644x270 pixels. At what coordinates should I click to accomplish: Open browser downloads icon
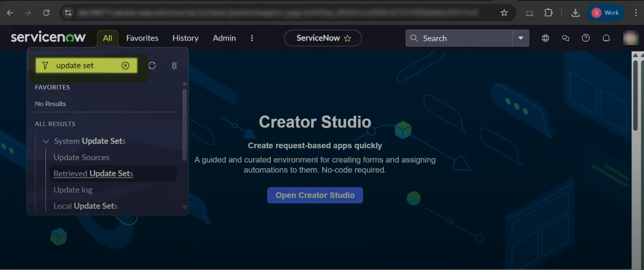coord(575,13)
